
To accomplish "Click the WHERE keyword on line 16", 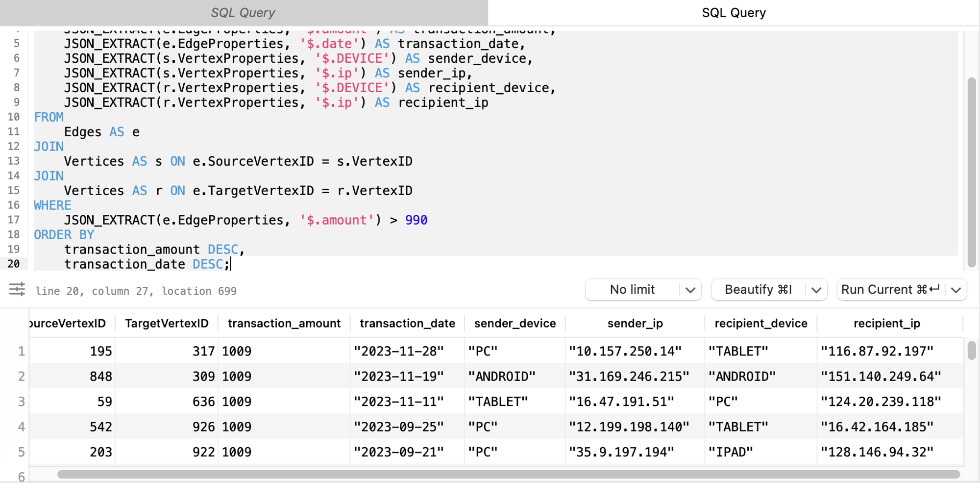I will click(52, 205).
